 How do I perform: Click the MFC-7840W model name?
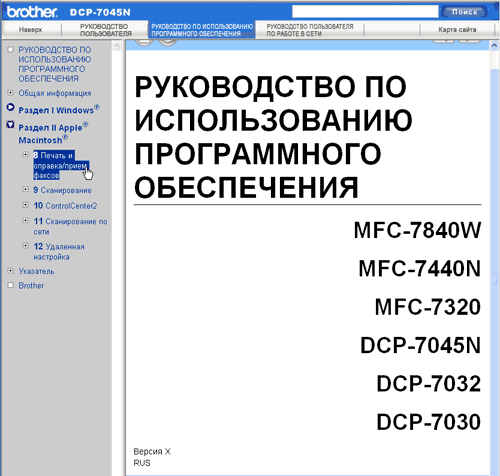tap(417, 230)
